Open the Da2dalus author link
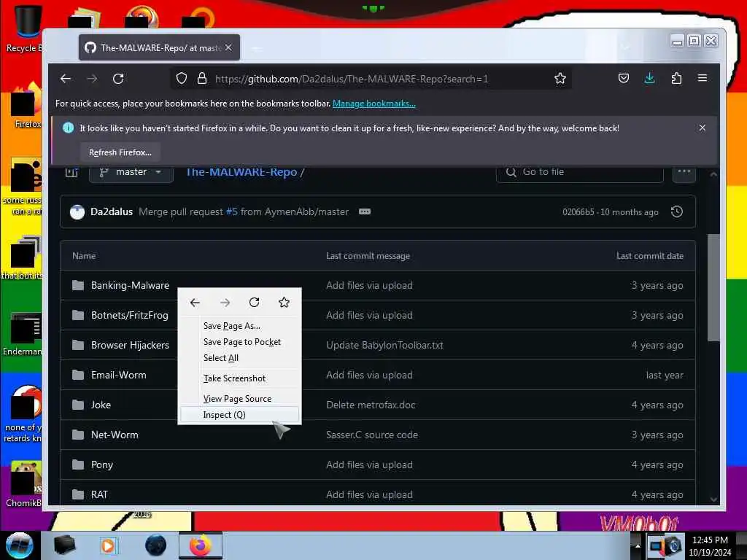The width and height of the screenshot is (747, 560). tap(112, 211)
